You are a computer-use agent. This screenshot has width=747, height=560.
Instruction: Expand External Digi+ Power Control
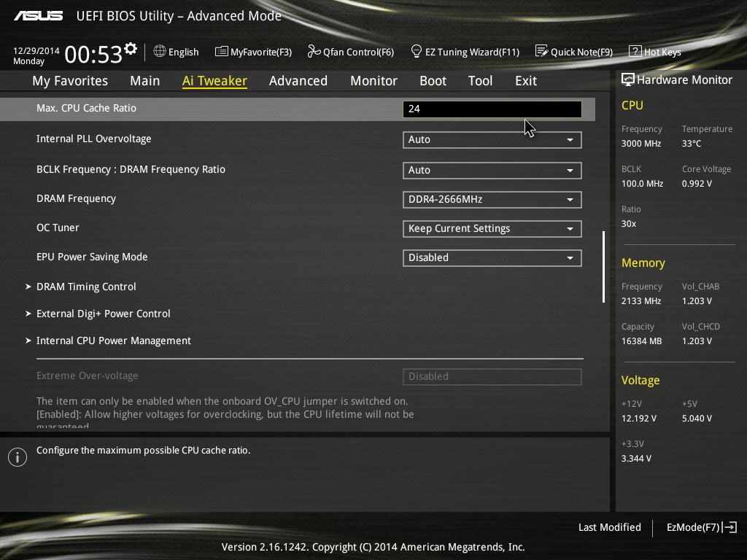click(104, 314)
